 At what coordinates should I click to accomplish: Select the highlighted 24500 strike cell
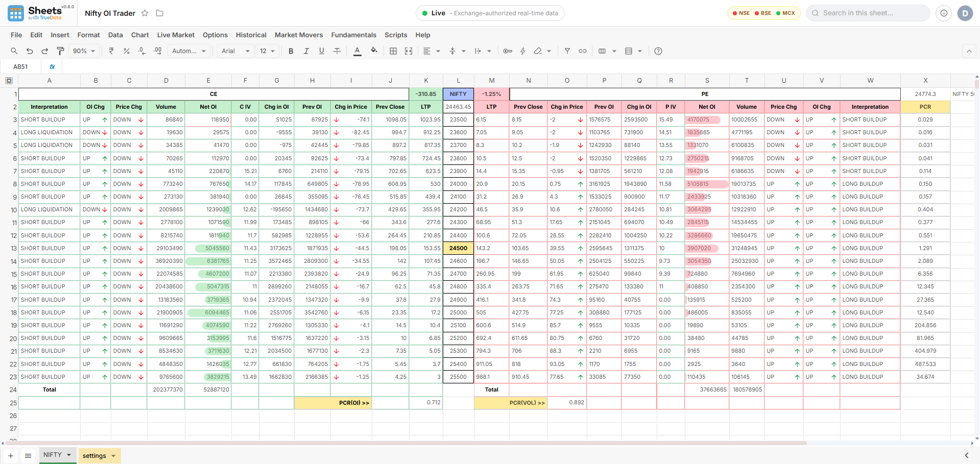pyautogui.click(x=458, y=248)
